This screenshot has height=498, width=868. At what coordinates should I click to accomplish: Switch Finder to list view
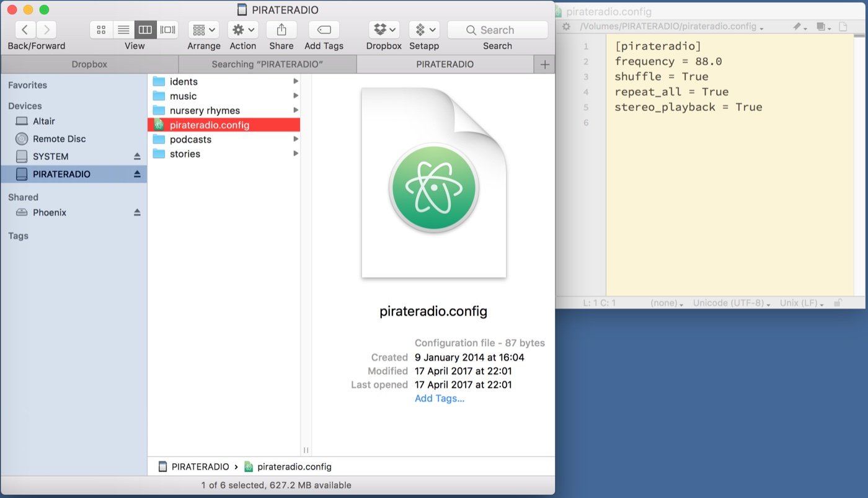(123, 29)
